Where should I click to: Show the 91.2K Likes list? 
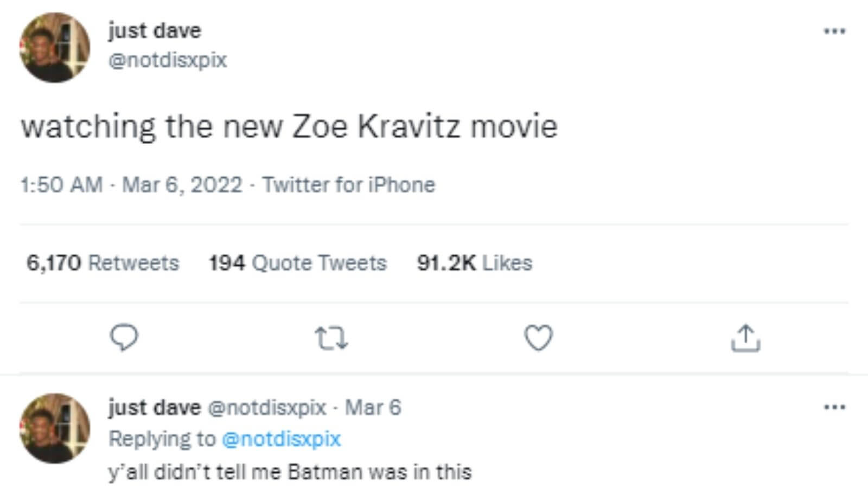pos(474,263)
